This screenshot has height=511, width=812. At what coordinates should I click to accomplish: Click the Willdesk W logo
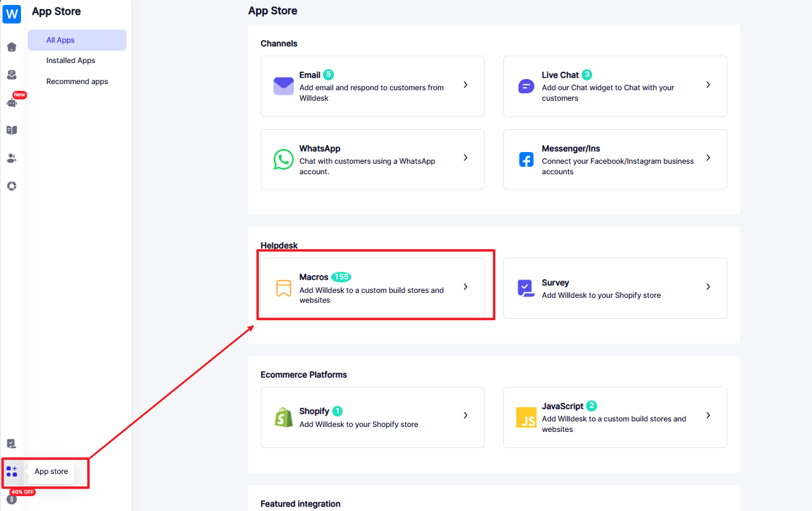pyautogui.click(x=12, y=14)
